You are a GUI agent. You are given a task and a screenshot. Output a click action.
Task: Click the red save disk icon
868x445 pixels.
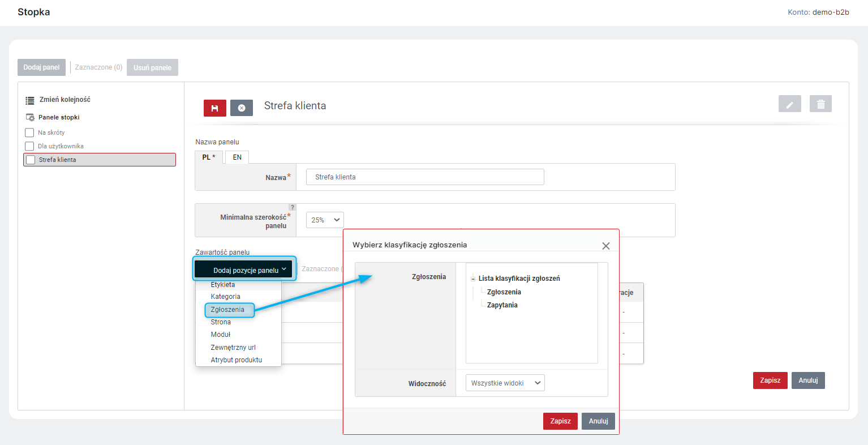click(215, 108)
